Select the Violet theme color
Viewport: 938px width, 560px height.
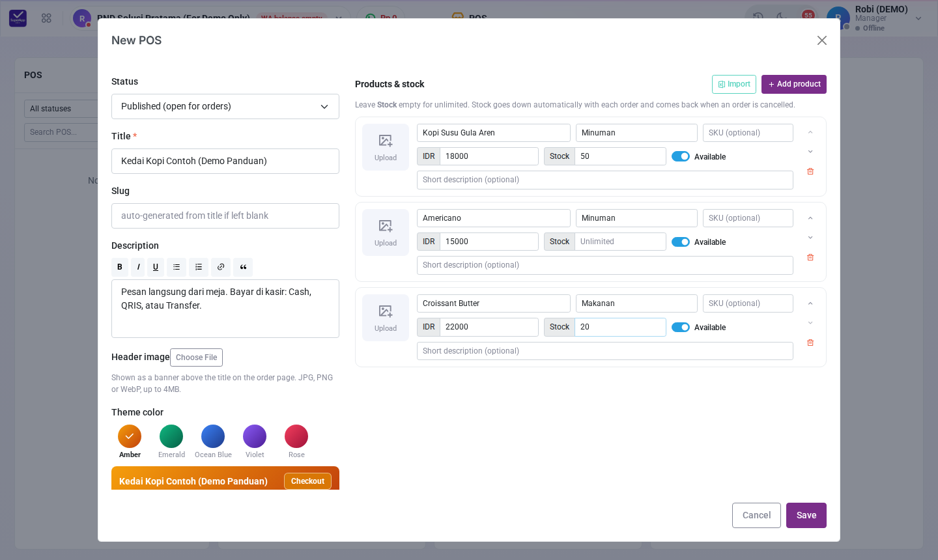[x=255, y=436]
